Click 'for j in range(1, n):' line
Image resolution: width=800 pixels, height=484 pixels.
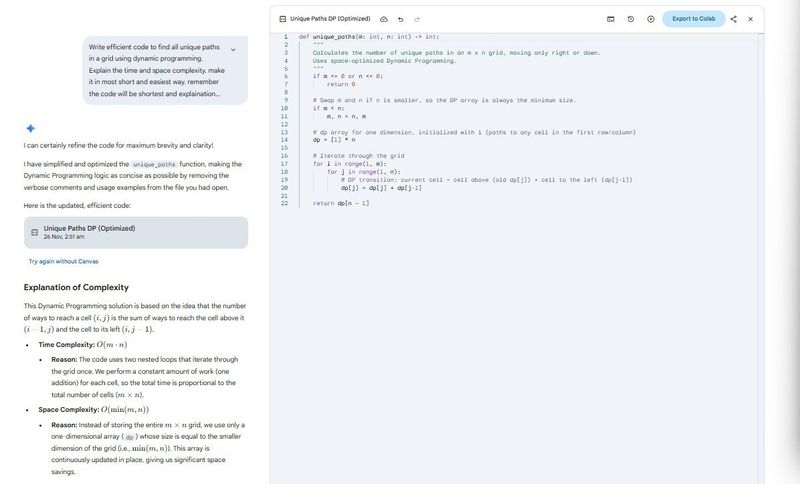364,172
